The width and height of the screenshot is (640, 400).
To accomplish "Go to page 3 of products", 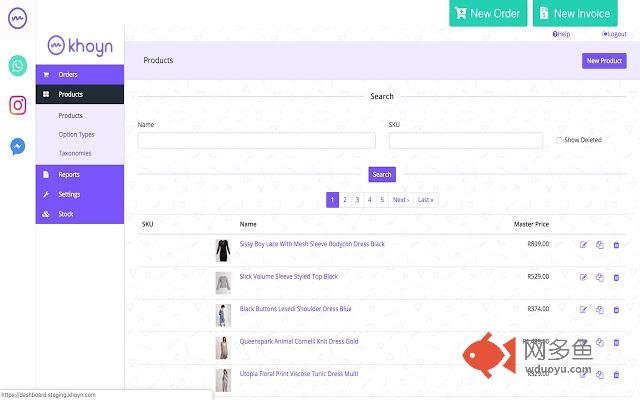I will coord(357,200).
